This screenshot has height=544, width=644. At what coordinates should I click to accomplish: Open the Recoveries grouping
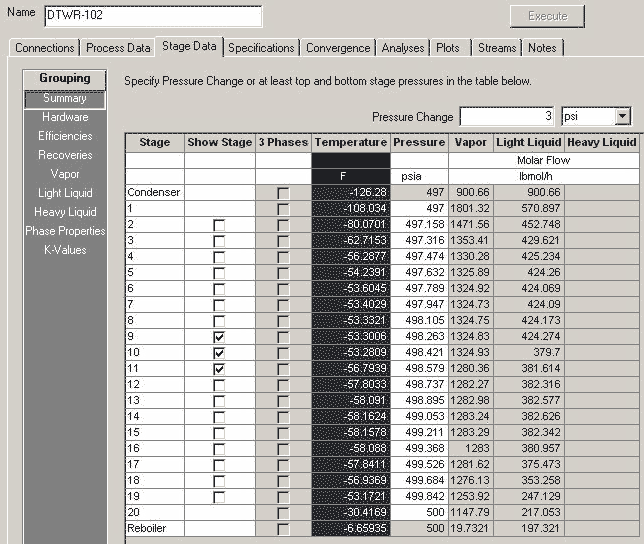(x=65, y=155)
